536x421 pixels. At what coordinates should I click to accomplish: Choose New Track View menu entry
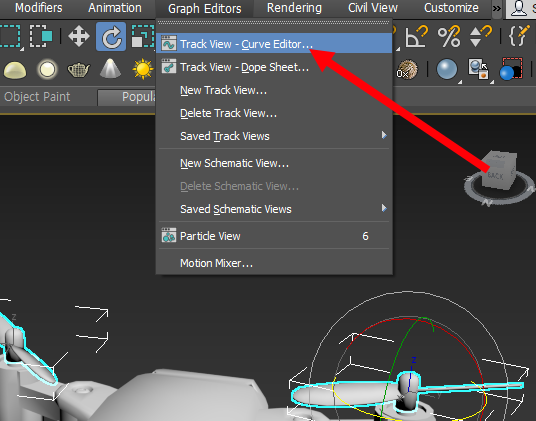pos(274,90)
